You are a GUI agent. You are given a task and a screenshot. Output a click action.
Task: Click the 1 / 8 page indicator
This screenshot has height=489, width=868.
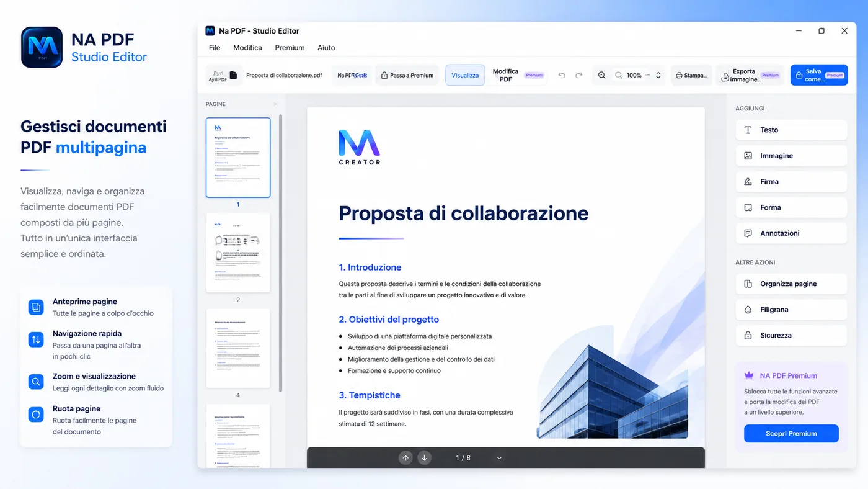tap(463, 458)
